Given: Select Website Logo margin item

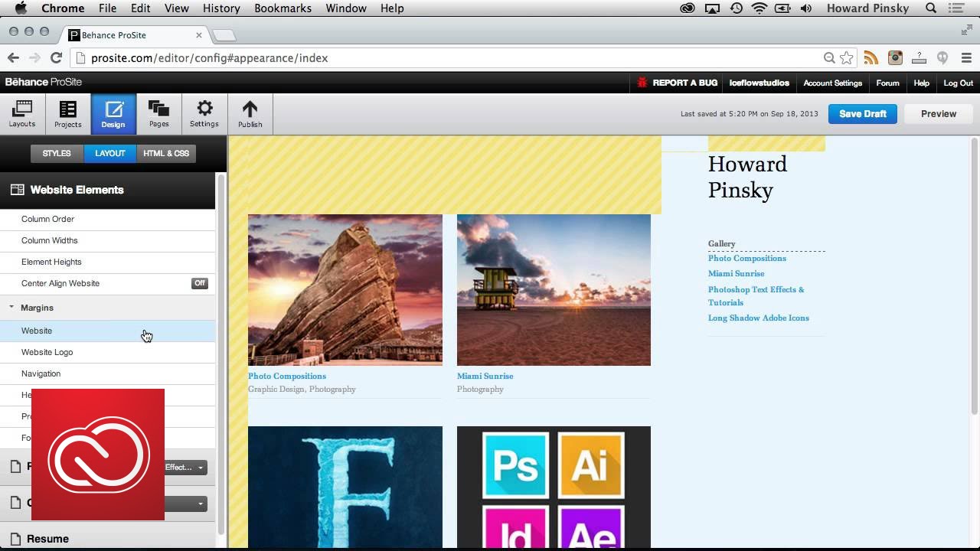Looking at the screenshot, I should click(x=47, y=352).
